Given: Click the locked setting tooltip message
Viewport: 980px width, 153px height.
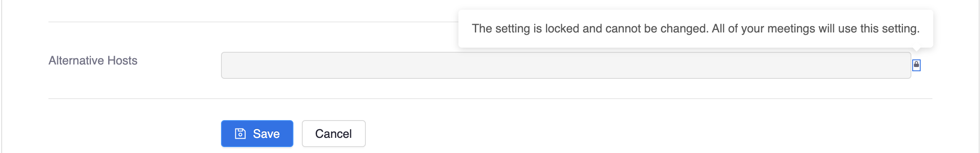Looking at the screenshot, I should click(695, 29).
